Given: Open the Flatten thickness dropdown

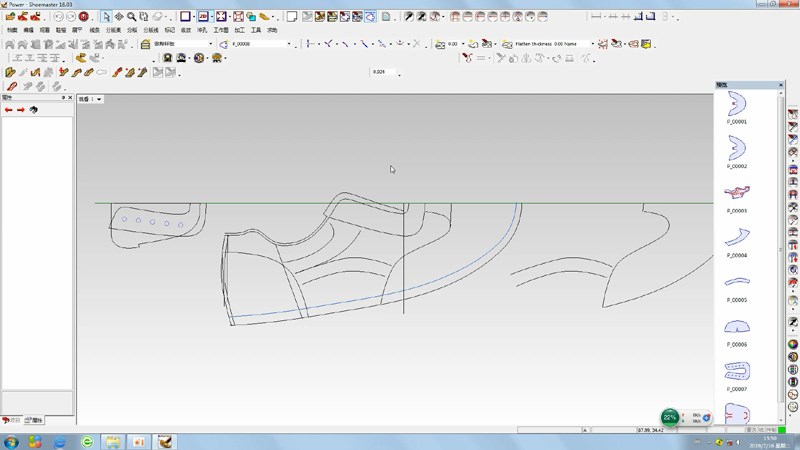Looking at the screenshot, I should tap(592, 44).
